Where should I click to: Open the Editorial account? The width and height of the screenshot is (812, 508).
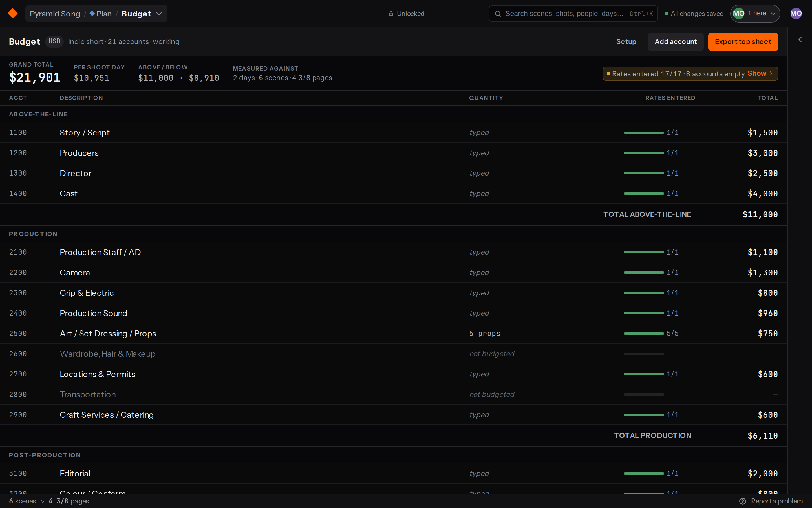394,473
